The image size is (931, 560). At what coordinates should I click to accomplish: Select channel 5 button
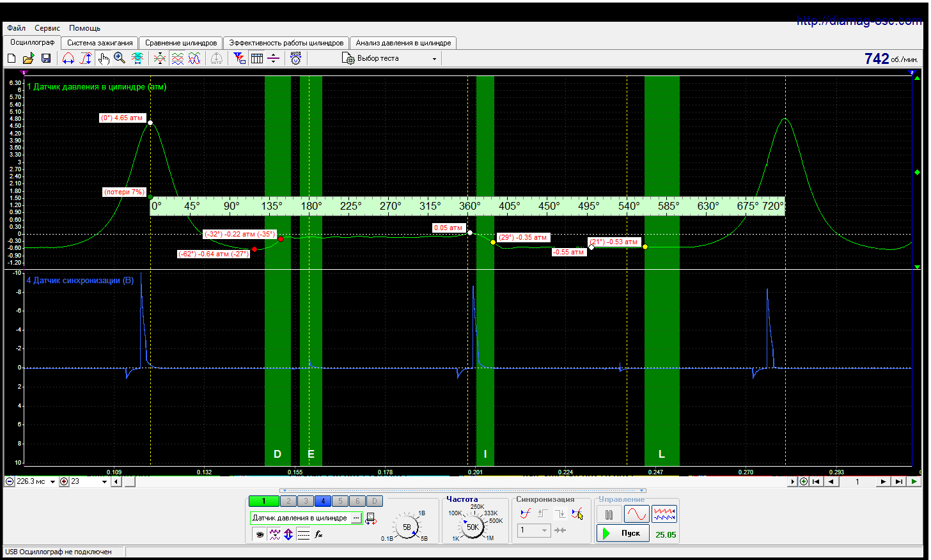tap(340, 501)
